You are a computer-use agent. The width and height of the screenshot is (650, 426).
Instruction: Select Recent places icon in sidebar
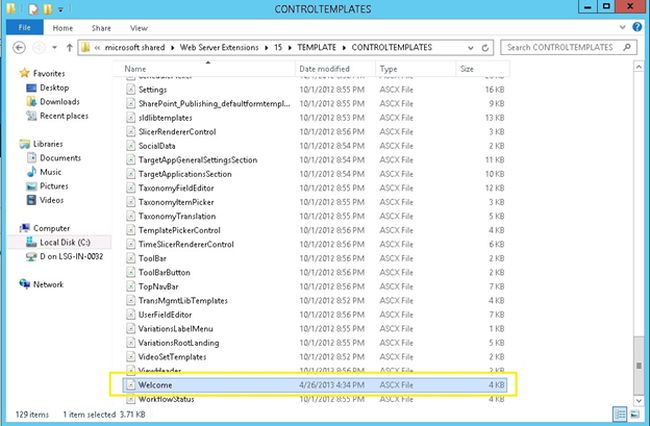(x=31, y=116)
